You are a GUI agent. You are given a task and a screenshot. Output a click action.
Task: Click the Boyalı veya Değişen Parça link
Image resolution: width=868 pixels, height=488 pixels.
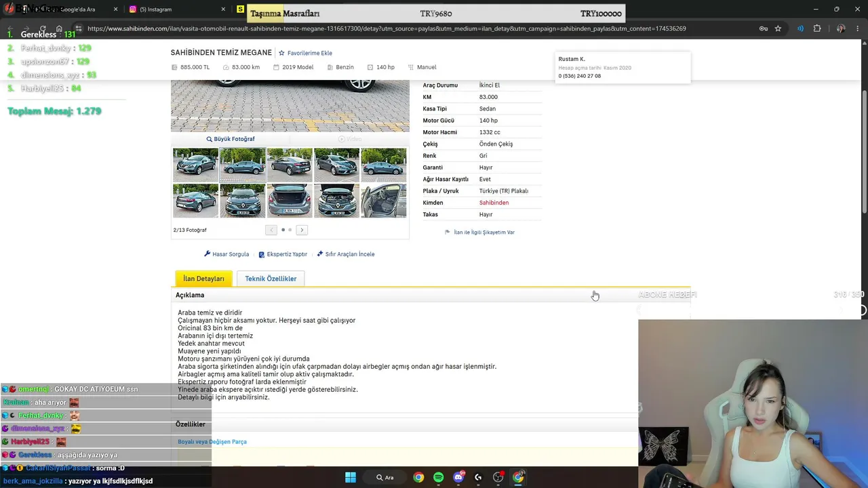[x=212, y=442]
